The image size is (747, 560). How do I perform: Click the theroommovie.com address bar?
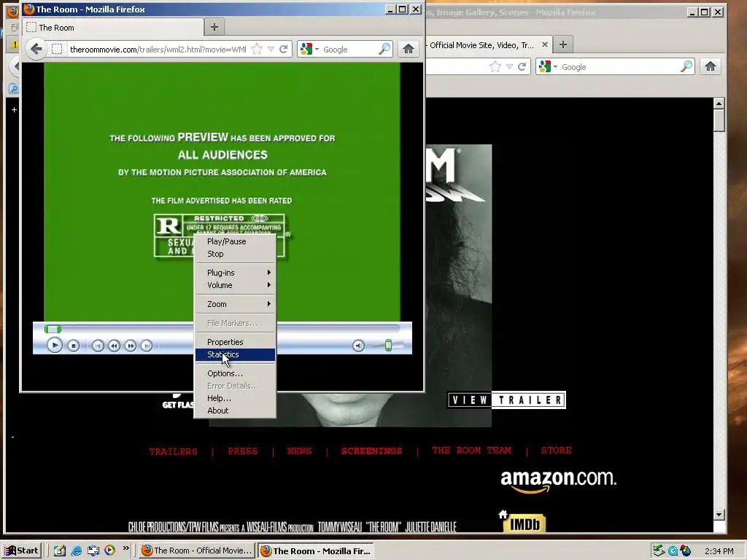158,49
